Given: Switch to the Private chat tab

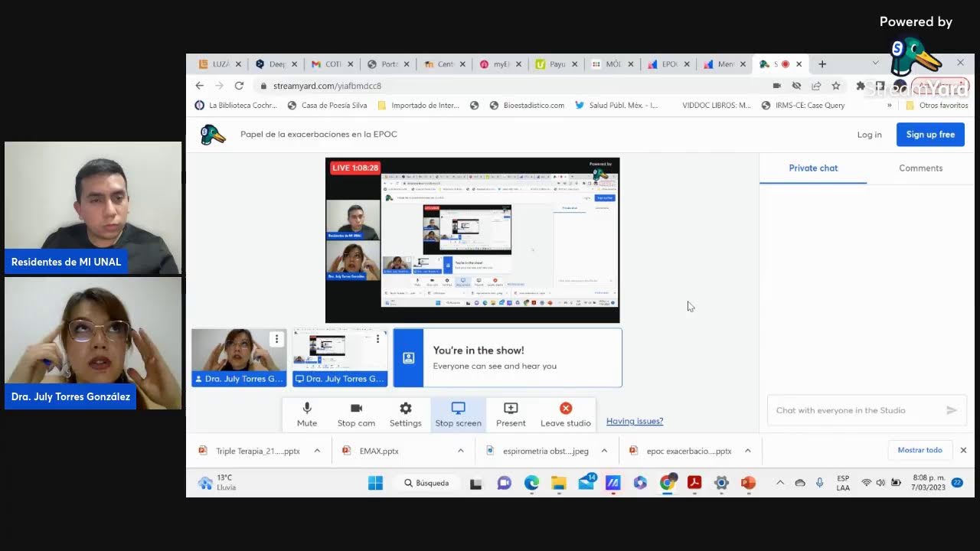Looking at the screenshot, I should click(x=813, y=168).
